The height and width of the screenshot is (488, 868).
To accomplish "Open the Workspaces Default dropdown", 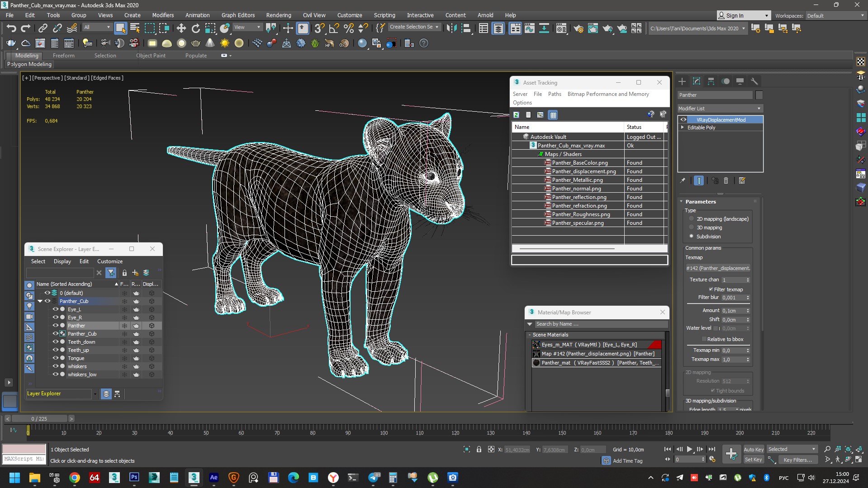I will 835,15.
